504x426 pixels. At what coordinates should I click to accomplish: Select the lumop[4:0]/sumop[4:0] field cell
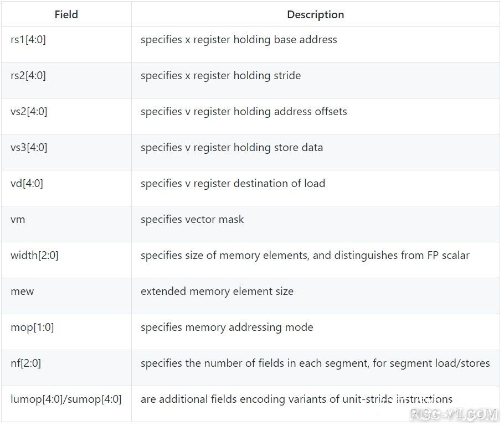(66, 404)
